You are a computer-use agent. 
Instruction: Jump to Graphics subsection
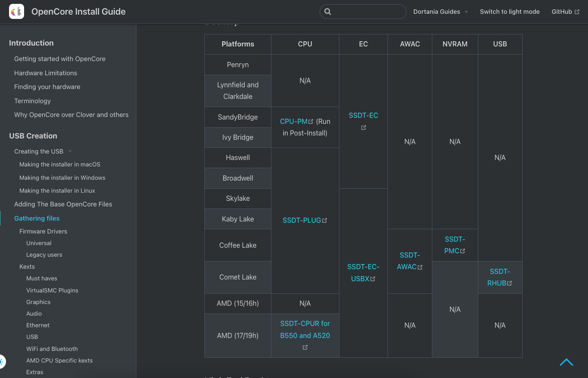38,302
